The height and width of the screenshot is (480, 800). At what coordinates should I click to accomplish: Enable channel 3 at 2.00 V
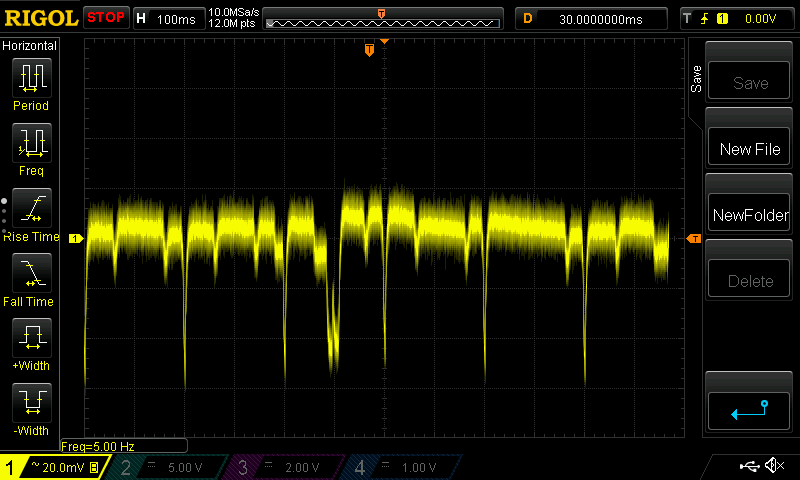[283, 467]
